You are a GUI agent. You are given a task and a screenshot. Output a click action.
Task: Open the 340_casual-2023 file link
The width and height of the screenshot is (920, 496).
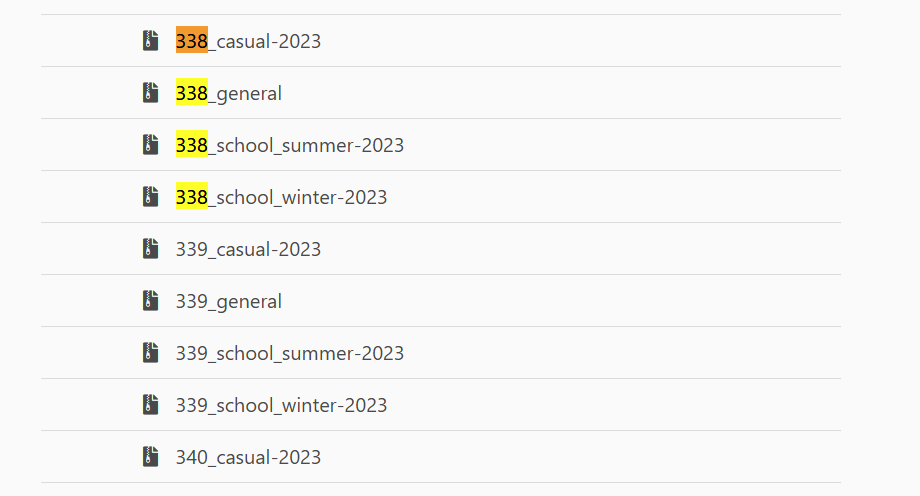click(248, 457)
